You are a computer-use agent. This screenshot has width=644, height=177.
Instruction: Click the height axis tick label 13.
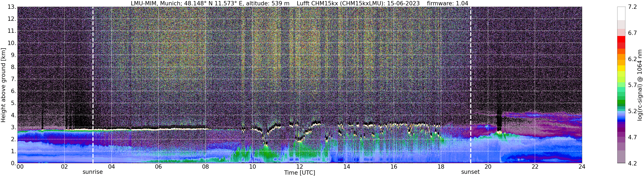pos(12,7)
